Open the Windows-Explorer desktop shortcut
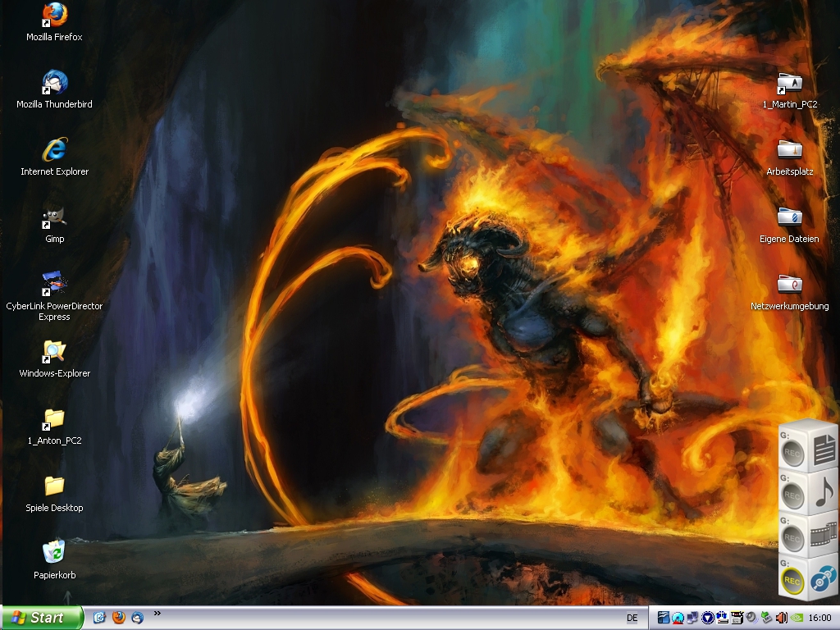Screen dimensions: 840x630 click(x=54, y=352)
